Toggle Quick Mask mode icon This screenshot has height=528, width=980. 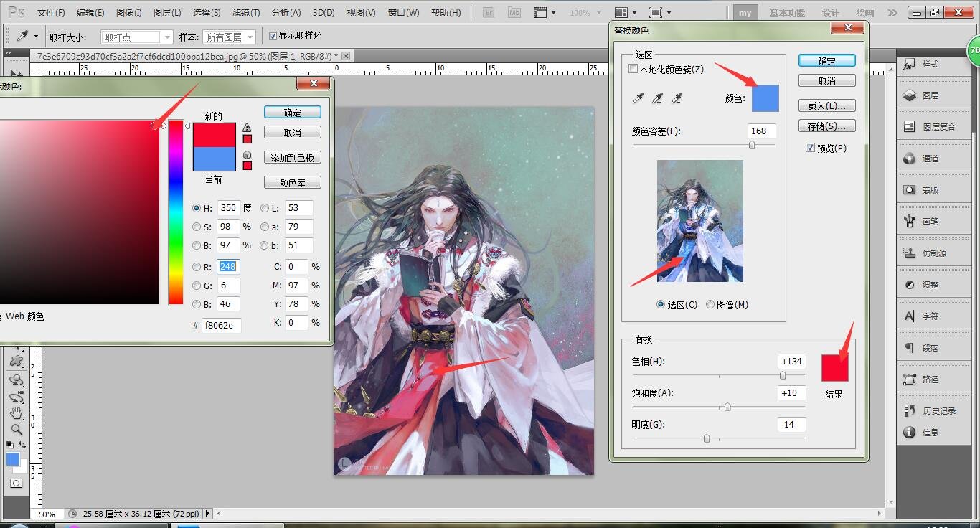(16, 484)
